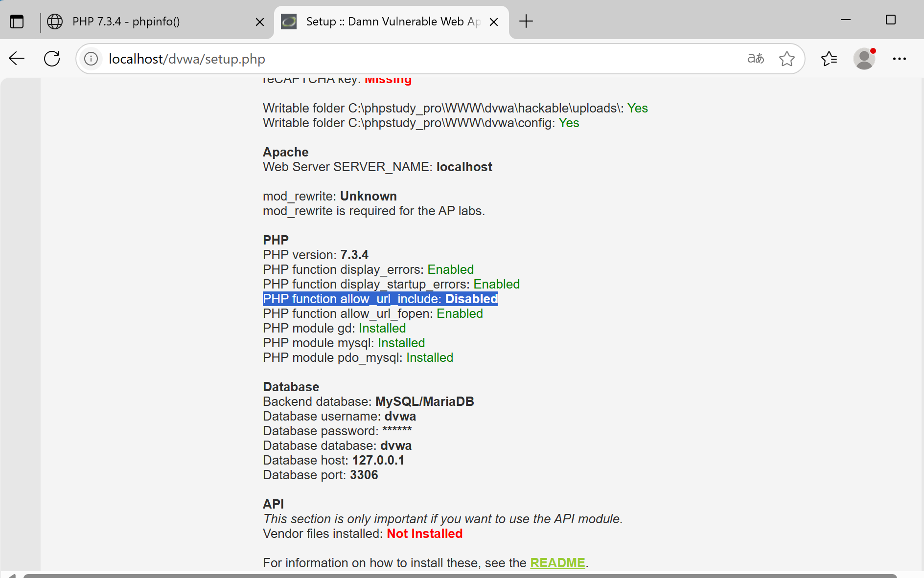Click the highlighted allow_url_include: Disabled line
The width and height of the screenshot is (924, 578).
tap(380, 299)
